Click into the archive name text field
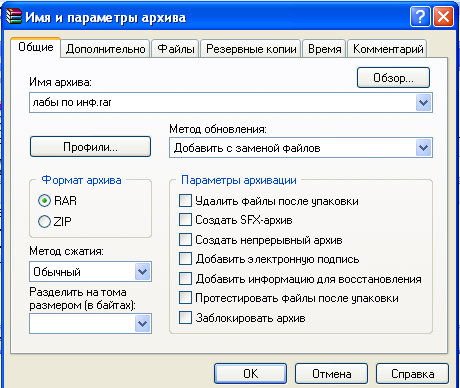The height and width of the screenshot is (388, 460). [223, 103]
